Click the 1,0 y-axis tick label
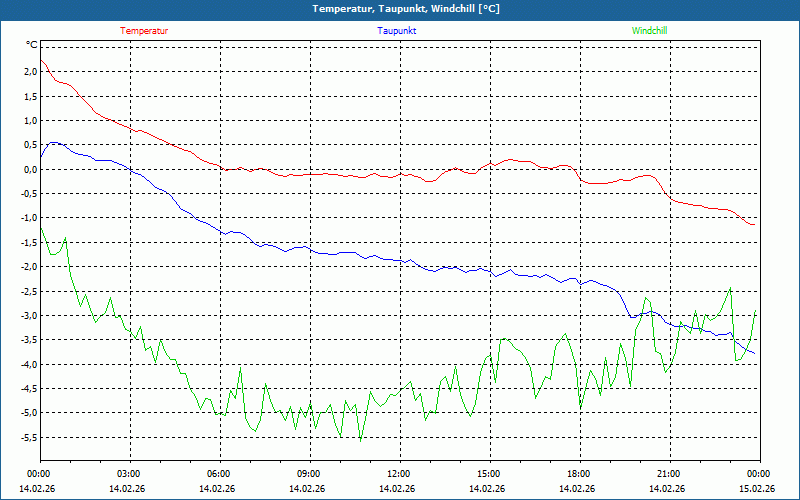This screenshot has height=500, width=800. click(x=30, y=121)
